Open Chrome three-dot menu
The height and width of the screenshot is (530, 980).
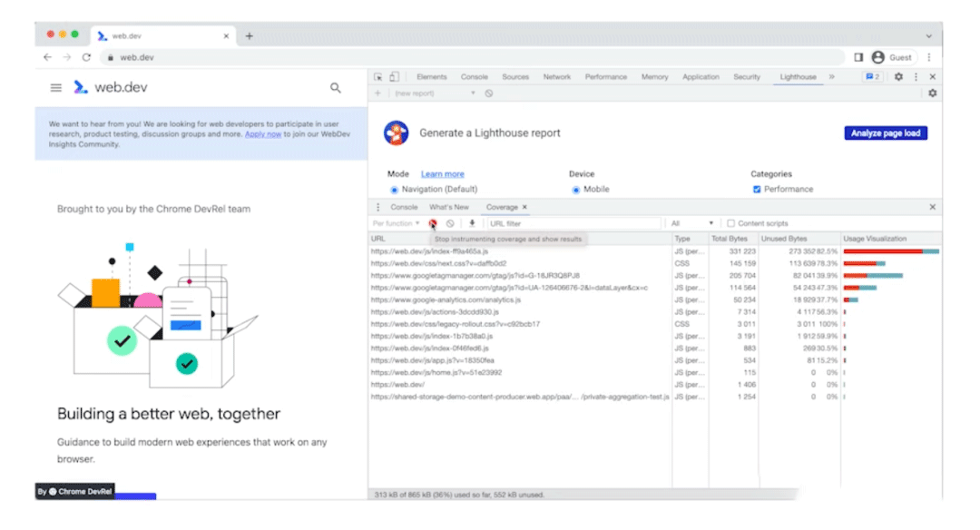coord(929,57)
